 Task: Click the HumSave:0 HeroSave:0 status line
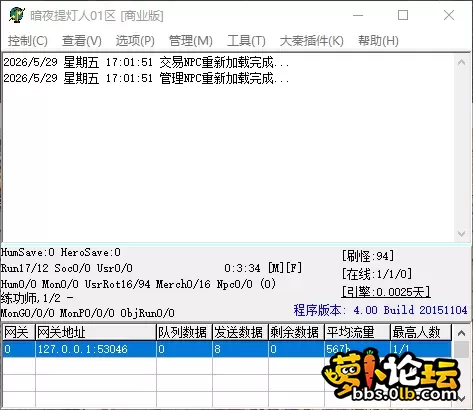[x=61, y=252]
